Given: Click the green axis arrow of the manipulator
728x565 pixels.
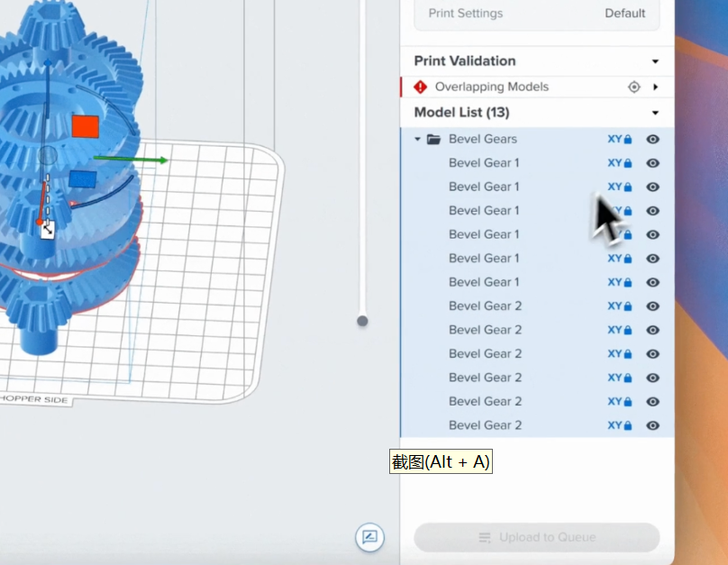Looking at the screenshot, I should (160, 160).
